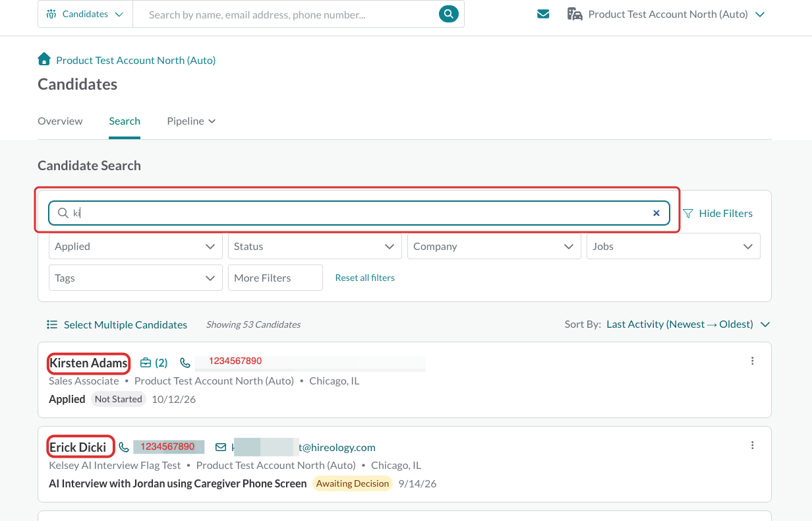Click phone icon on Erick Dicki card
The width and height of the screenshot is (812, 521).
(x=124, y=447)
